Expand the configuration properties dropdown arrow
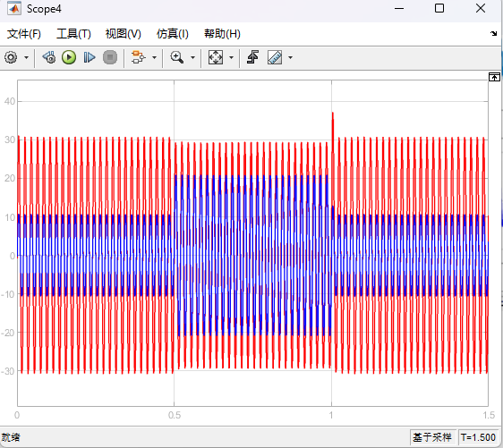Screen dimensions: 503x448 point(26,58)
